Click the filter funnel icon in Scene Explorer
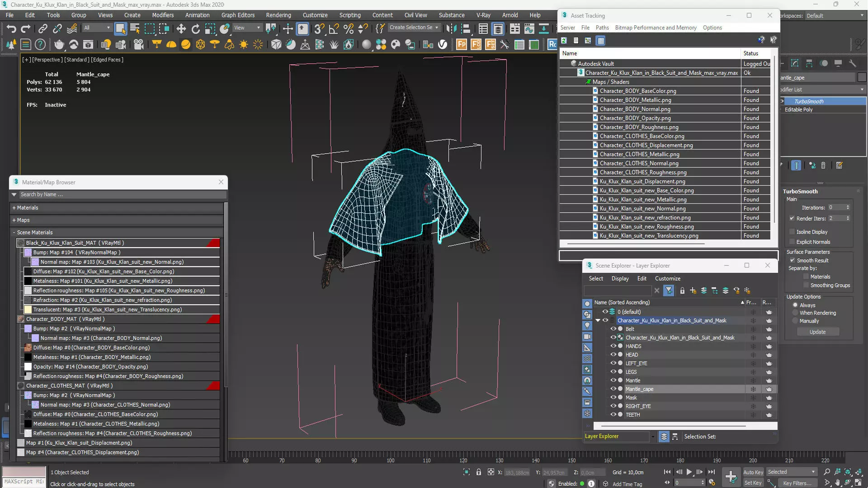Viewport: 868px width, 488px height. [669, 291]
